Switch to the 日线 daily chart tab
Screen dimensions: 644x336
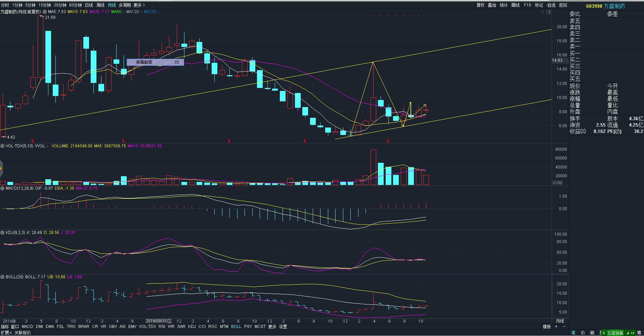point(89,5)
